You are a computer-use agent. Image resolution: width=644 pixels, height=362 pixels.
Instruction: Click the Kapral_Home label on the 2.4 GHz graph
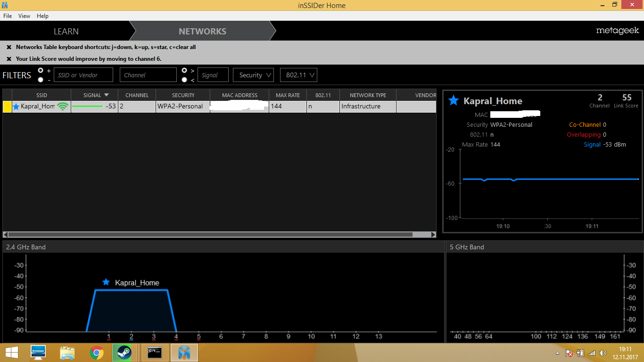click(137, 283)
